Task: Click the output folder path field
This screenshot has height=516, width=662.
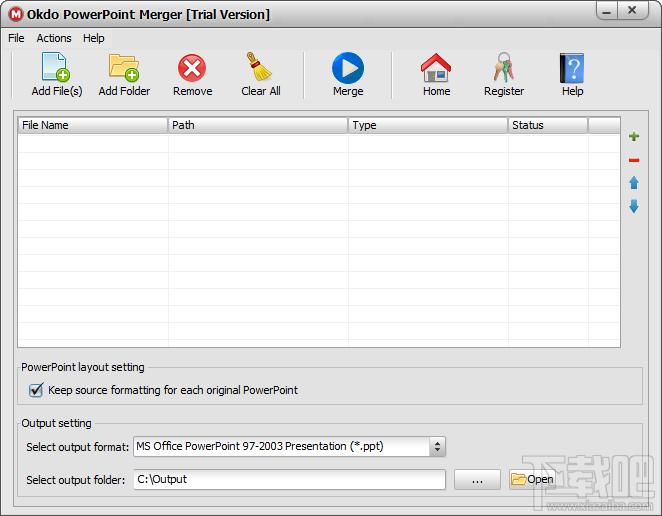Action: [x=290, y=480]
